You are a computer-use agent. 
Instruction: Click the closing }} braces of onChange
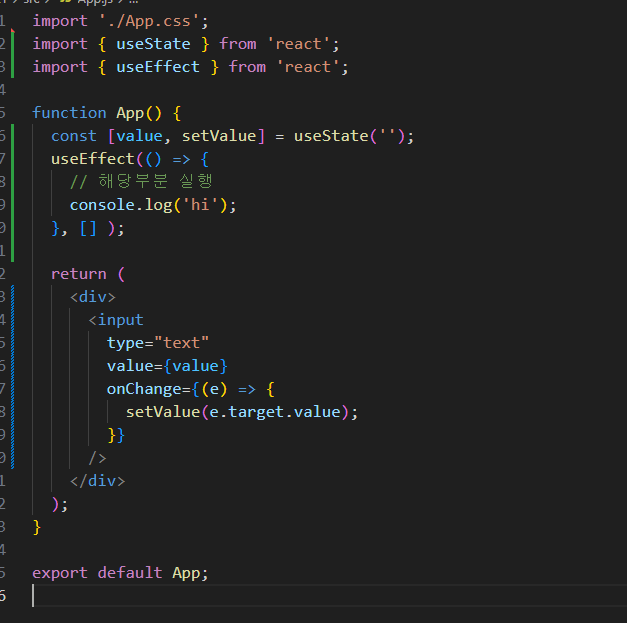(116, 435)
